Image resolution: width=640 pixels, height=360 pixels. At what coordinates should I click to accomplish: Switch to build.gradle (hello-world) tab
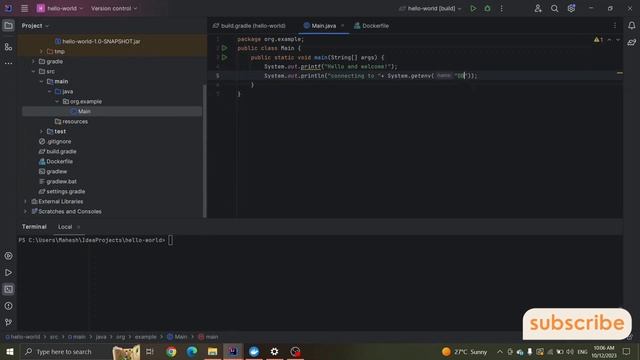pyautogui.click(x=249, y=26)
